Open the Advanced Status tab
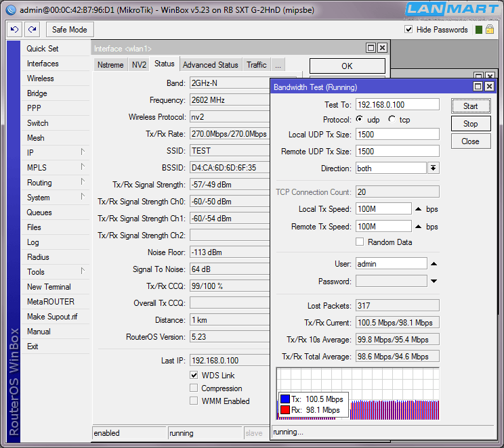 pyautogui.click(x=211, y=65)
